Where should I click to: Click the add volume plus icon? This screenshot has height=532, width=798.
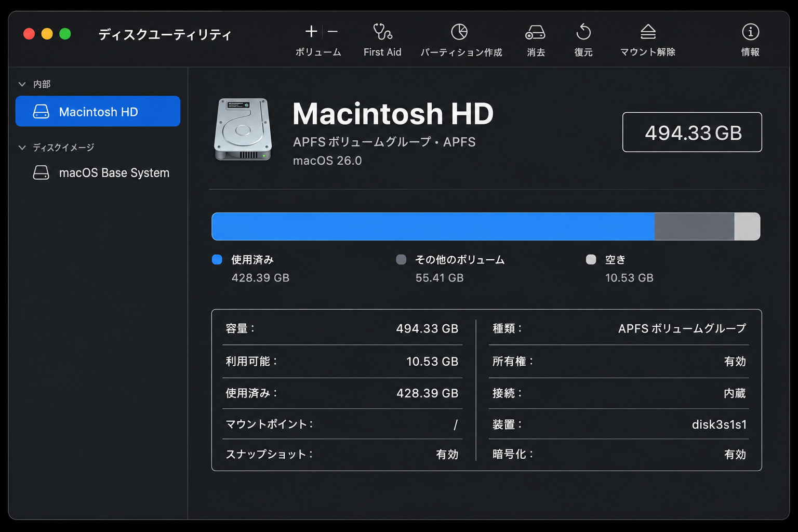311,32
